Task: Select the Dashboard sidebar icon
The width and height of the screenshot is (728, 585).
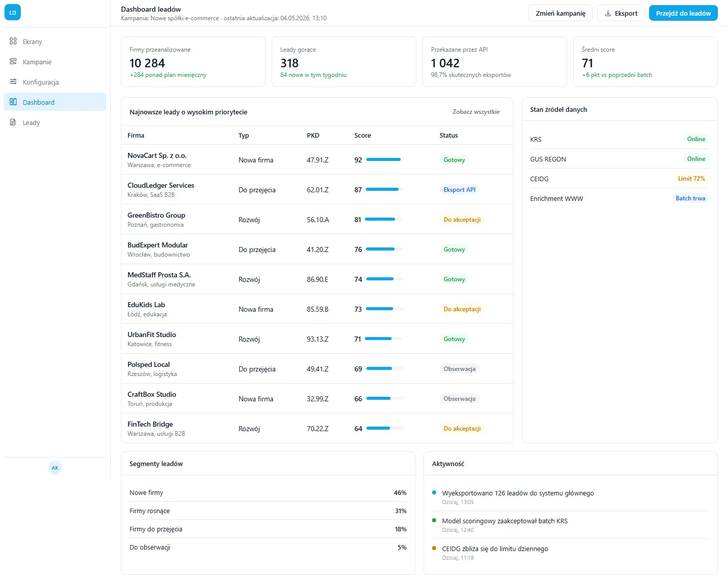Action: [x=13, y=102]
